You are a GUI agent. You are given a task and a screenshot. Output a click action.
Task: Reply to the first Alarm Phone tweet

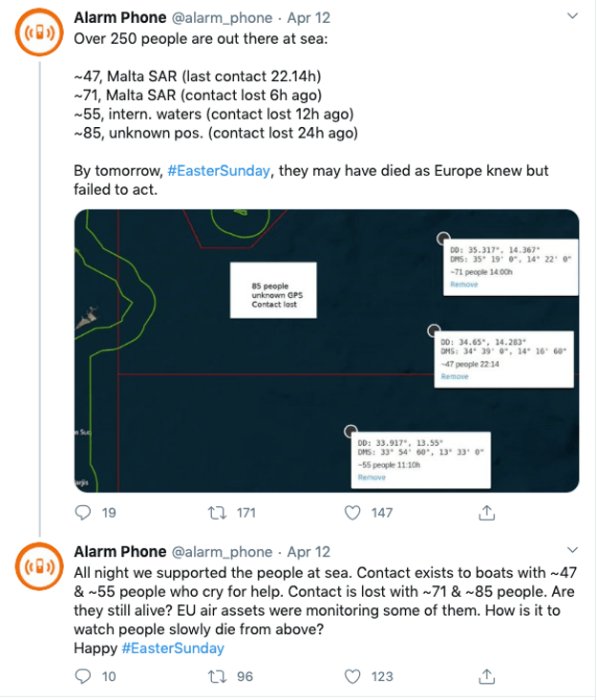[83, 513]
